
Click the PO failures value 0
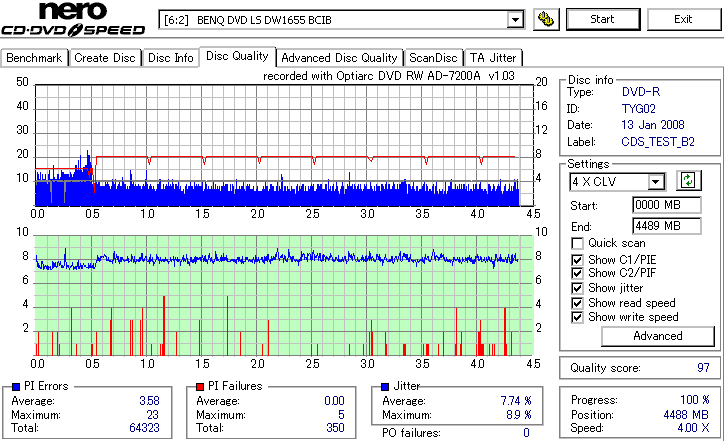point(526,433)
